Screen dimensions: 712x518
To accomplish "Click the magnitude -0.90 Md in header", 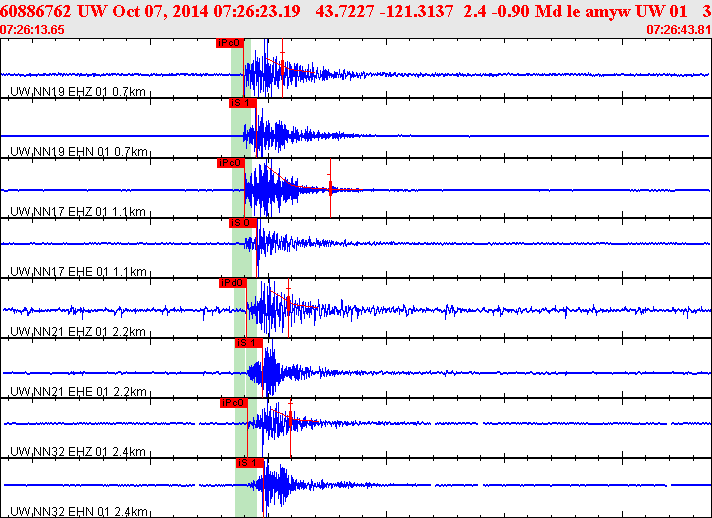I will click(x=524, y=11).
